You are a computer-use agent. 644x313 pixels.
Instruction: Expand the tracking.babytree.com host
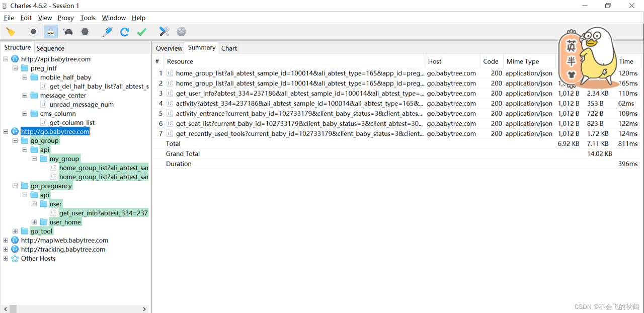click(x=6, y=249)
